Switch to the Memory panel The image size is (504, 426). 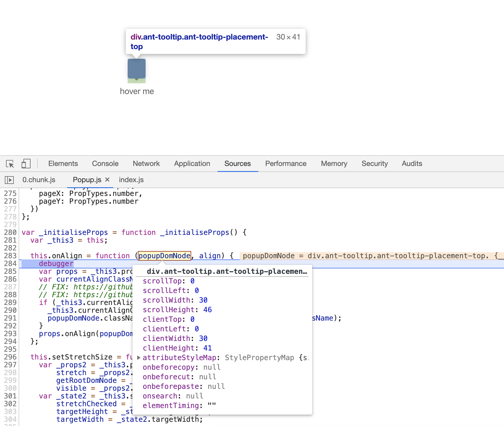click(x=334, y=164)
